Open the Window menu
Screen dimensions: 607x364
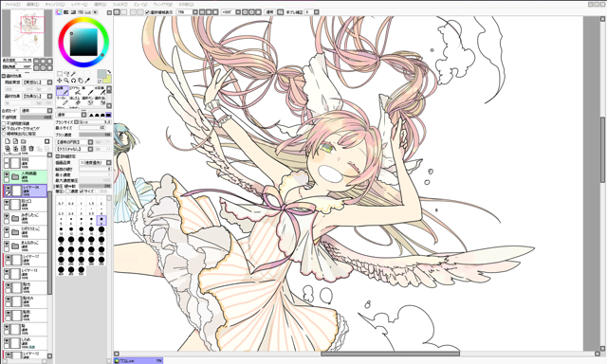(162, 4)
